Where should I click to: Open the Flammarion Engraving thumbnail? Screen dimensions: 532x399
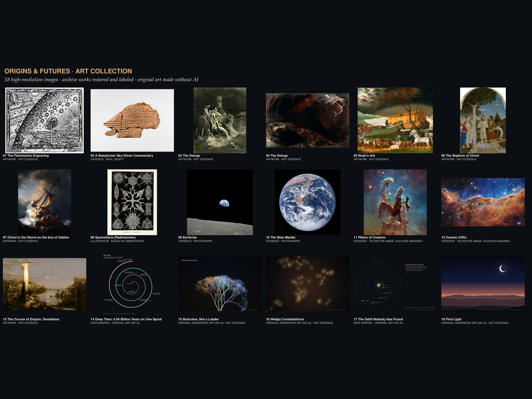click(45, 120)
